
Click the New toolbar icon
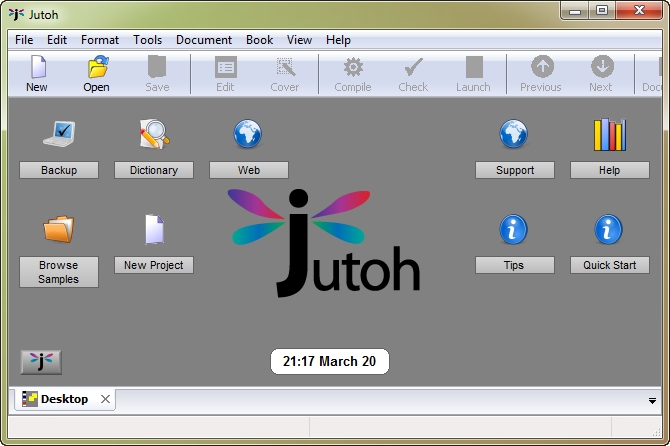pos(38,67)
